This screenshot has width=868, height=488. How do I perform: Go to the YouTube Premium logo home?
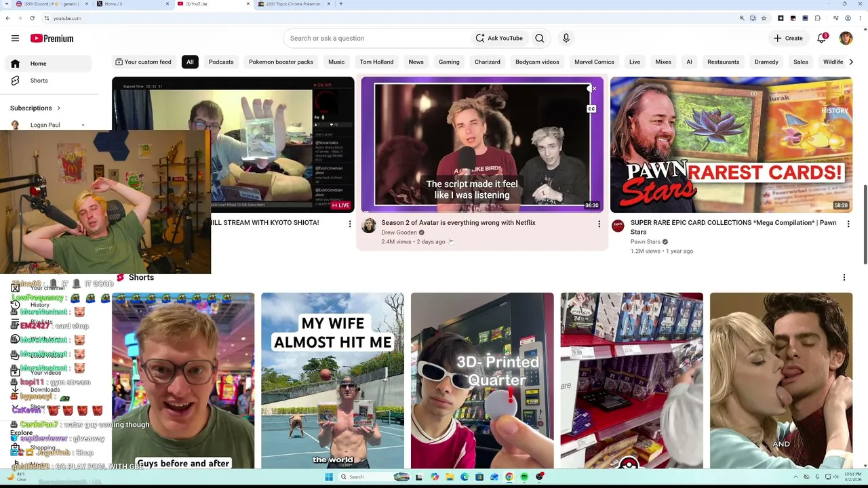click(x=52, y=39)
